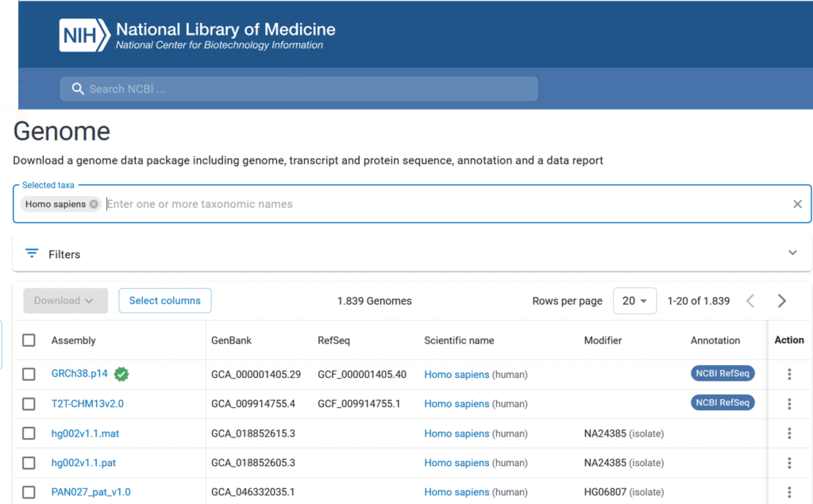Image resolution: width=813 pixels, height=504 pixels.
Task: Open action menu for T2T-CHM13v2.0 row
Action: [789, 404]
